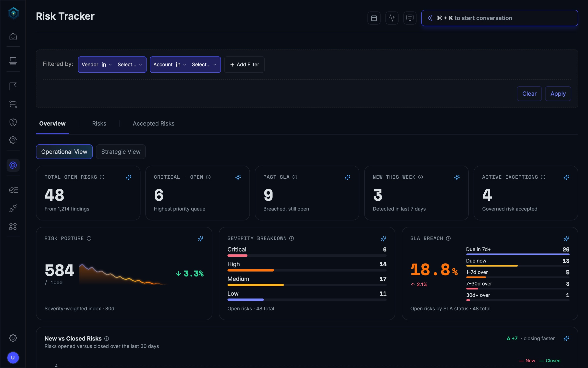Select the Overview tab
The image size is (588, 368).
coord(52,123)
